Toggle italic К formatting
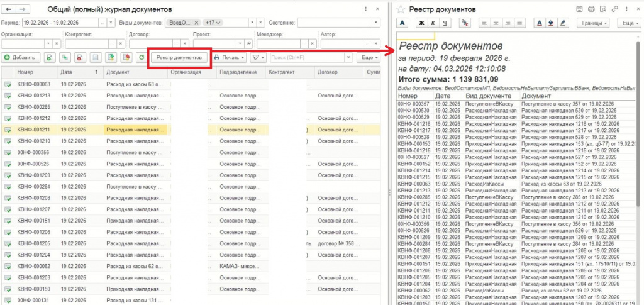Screen dimensions: 644x305 coord(433,23)
